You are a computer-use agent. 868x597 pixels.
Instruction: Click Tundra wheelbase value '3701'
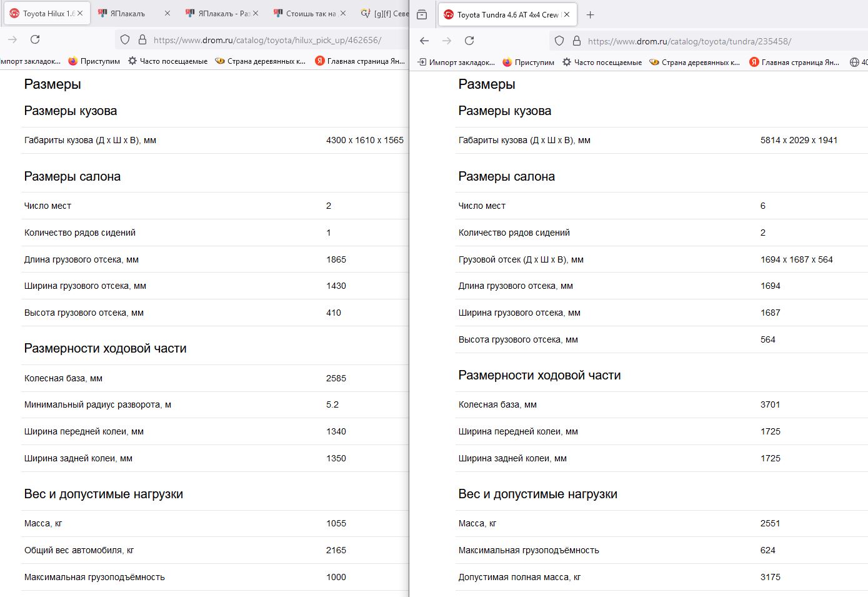(771, 404)
